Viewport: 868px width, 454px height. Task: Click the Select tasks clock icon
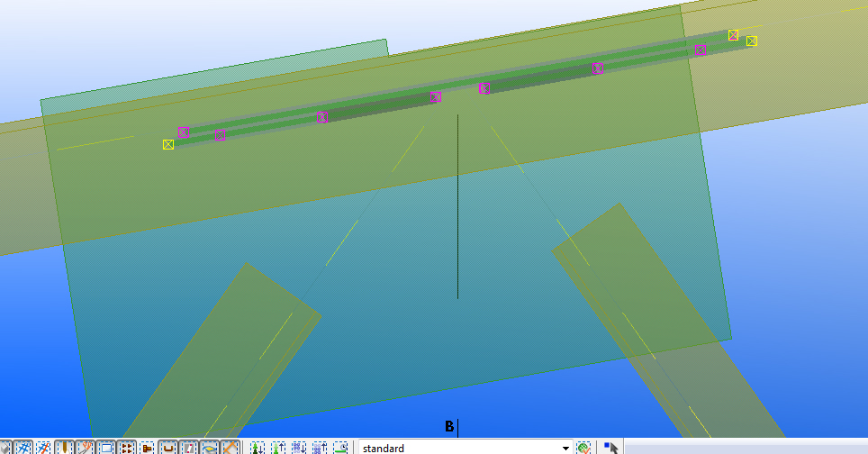click(x=341, y=448)
